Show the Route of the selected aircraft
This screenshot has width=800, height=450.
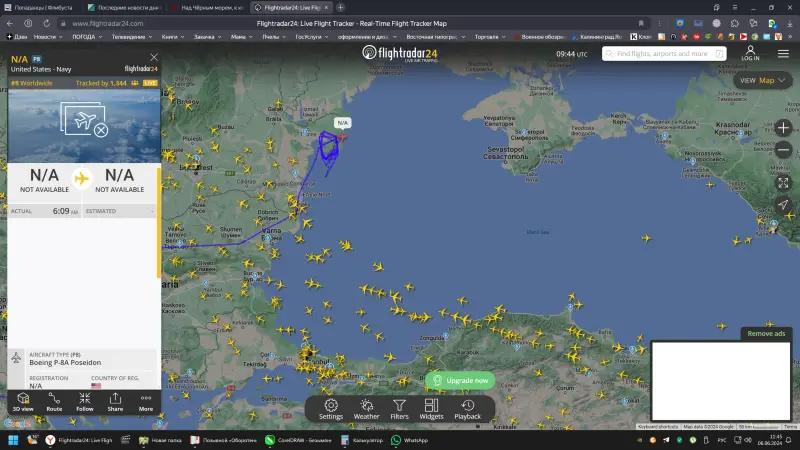click(x=54, y=402)
